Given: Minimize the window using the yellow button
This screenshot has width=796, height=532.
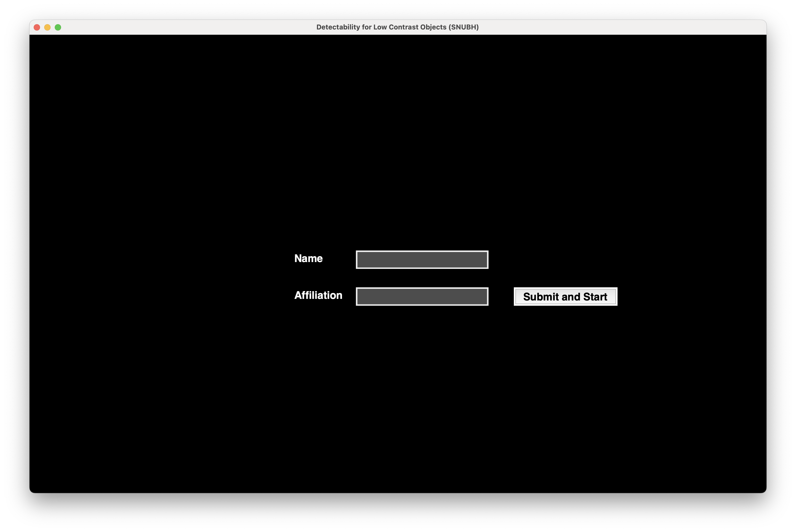Looking at the screenshot, I should click(48, 27).
